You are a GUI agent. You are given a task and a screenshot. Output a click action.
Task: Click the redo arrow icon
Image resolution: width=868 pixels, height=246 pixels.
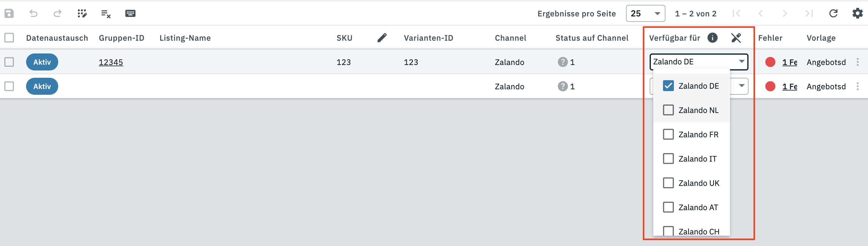58,13
